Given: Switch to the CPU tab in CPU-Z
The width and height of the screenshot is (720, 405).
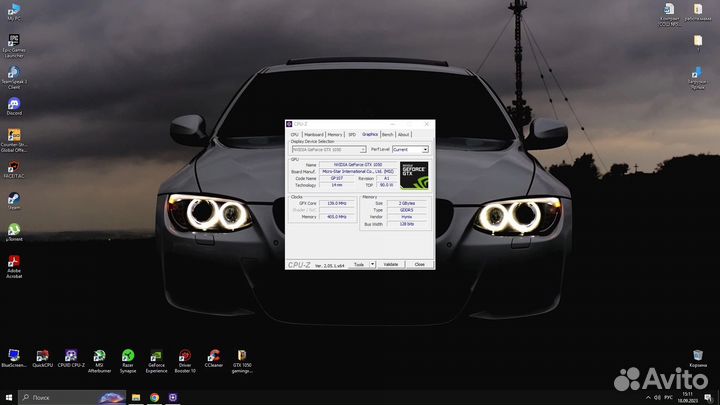Looking at the screenshot, I should click(294, 135).
